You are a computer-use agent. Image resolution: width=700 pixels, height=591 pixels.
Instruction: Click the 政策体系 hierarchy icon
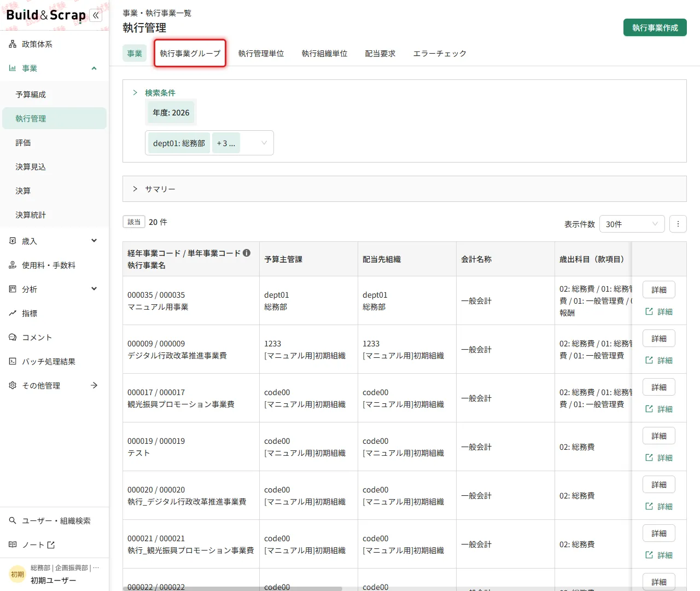click(x=13, y=44)
